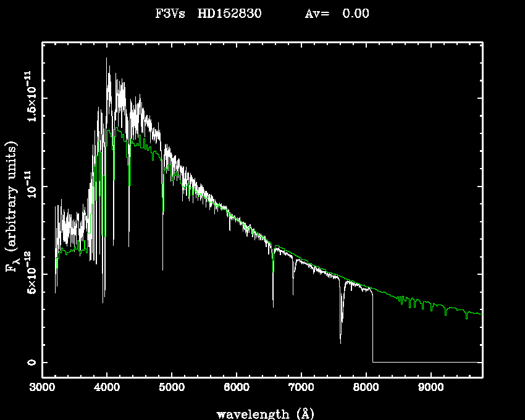This screenshot has width=525, height=420.
Task: Click the 8000 x-axis tick label
Action: [366, 388]
